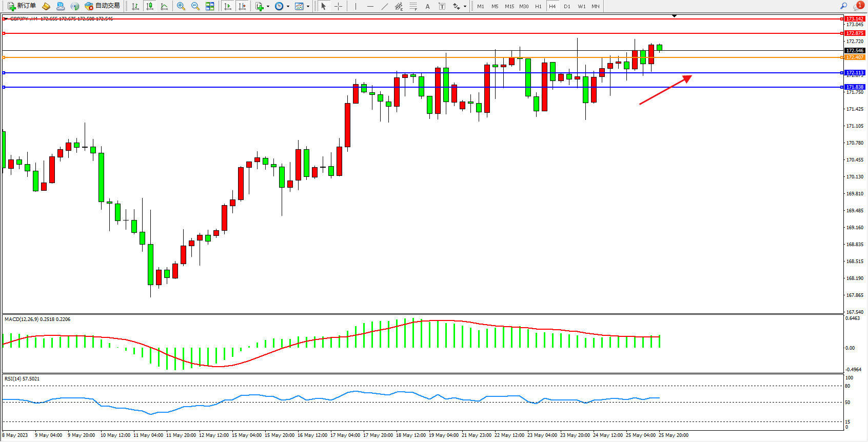Screen dimensions: 868x442
Task: Switch chart to bar chart mode
Action: [135, 6]
